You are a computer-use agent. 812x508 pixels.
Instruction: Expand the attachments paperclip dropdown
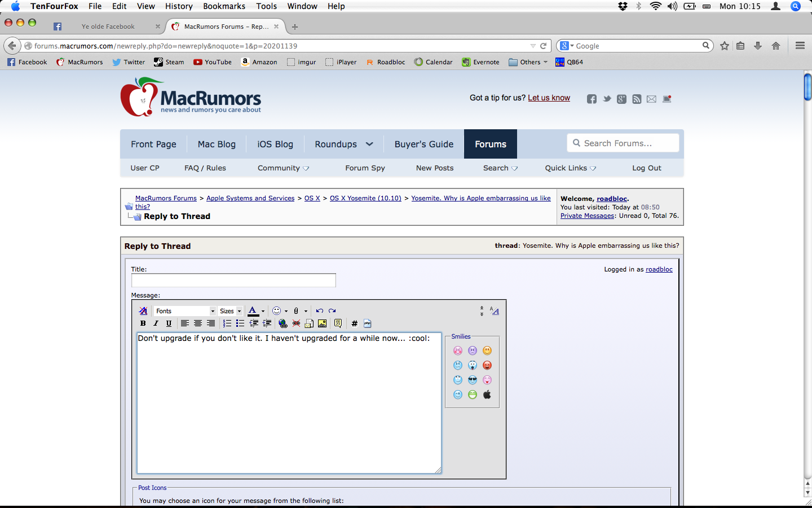[306, 311]
